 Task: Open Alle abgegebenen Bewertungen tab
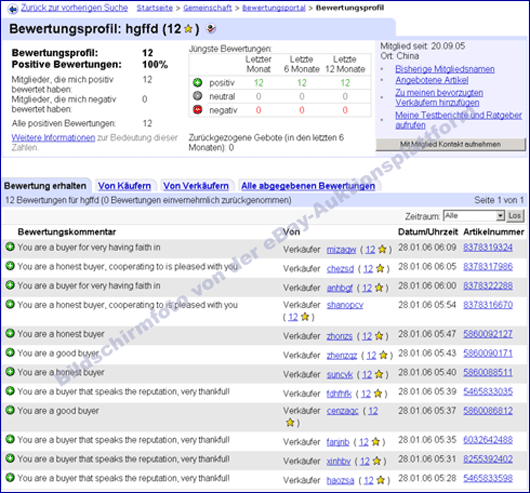(308, 186)
